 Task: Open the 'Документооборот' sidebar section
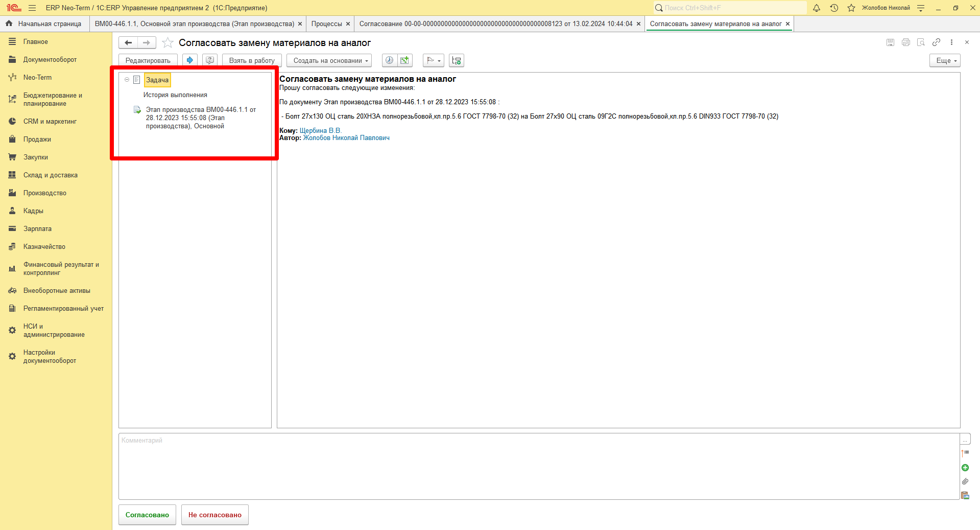coord(50,59)
